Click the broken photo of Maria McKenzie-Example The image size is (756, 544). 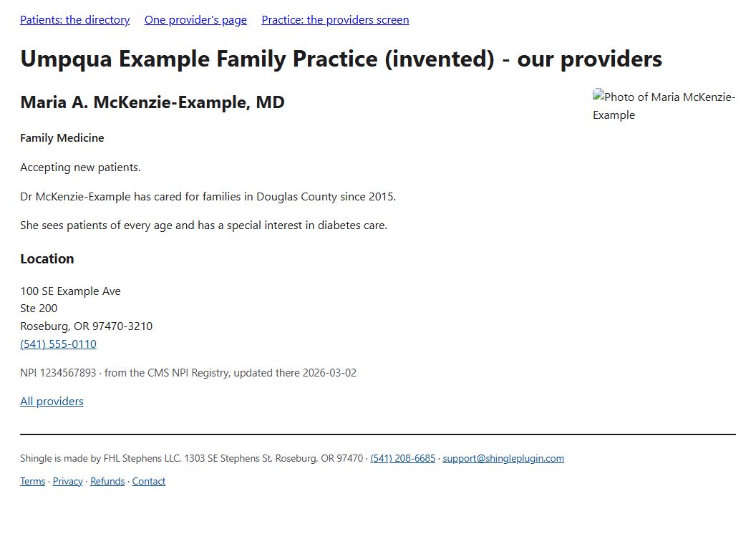[664, 106]
